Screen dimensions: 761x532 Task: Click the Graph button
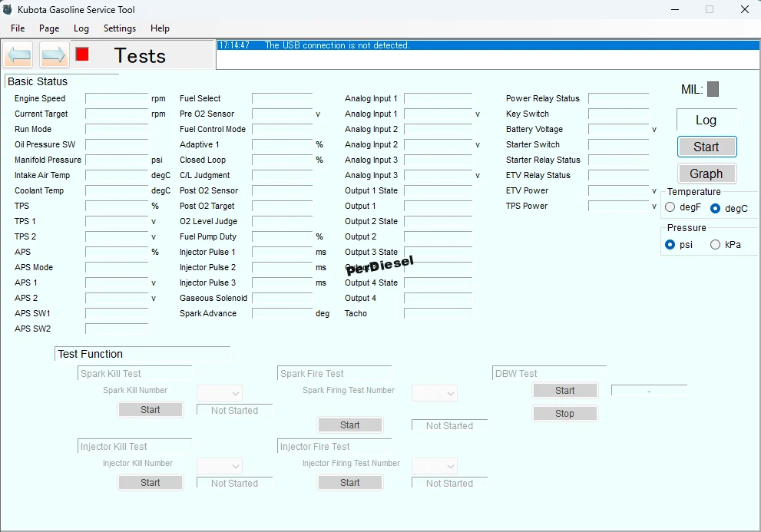click(706, 173)
